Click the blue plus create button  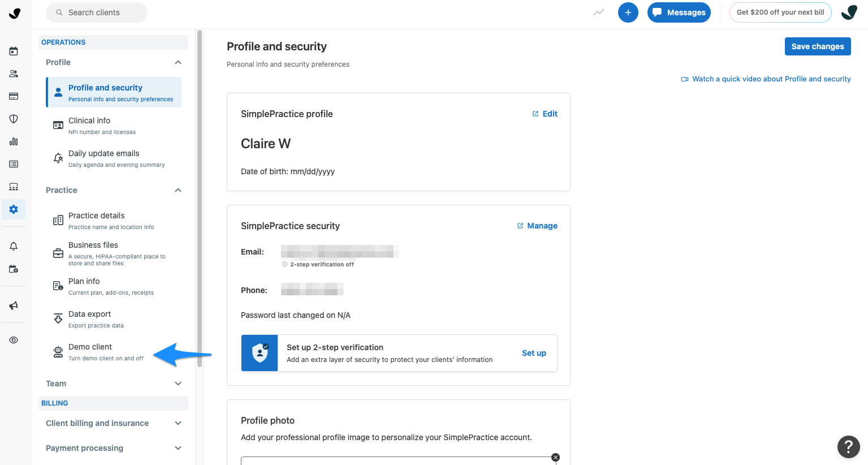(x=628, y=12)
